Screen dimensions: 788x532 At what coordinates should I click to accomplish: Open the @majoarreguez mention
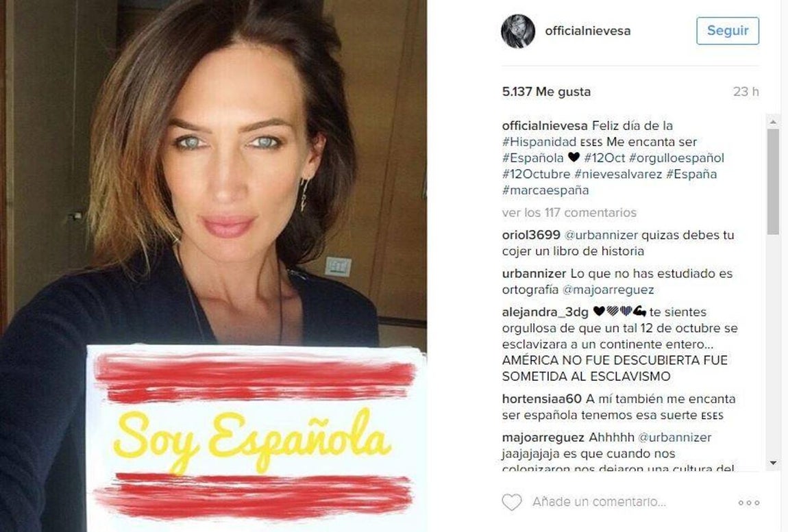click(608, 290)
